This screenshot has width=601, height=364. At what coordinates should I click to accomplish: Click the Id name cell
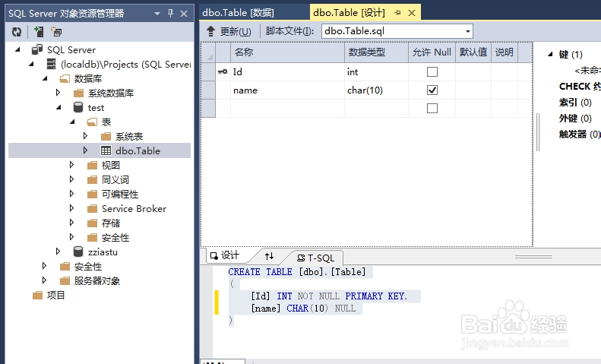tap(287, 71)
